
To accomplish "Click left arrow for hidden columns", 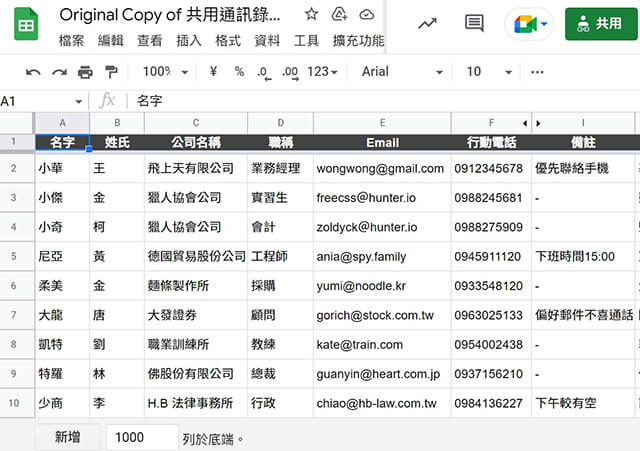I will pos(525,123).
